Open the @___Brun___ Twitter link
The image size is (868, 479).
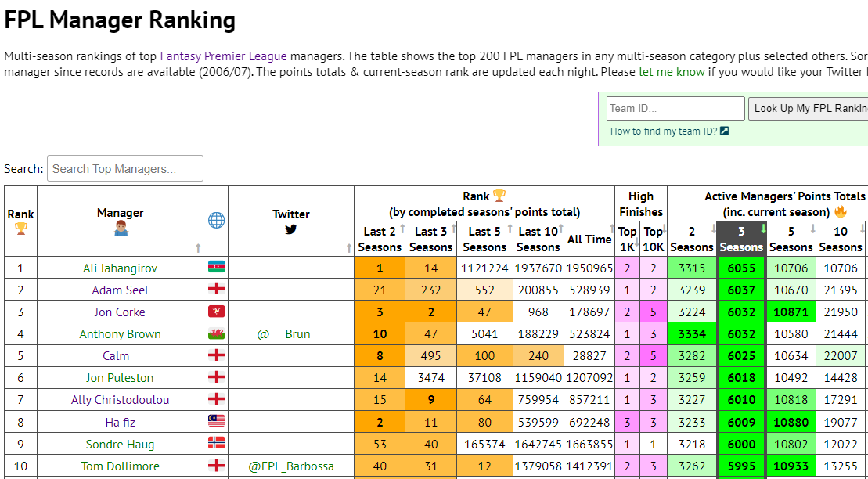pos(291,334)
